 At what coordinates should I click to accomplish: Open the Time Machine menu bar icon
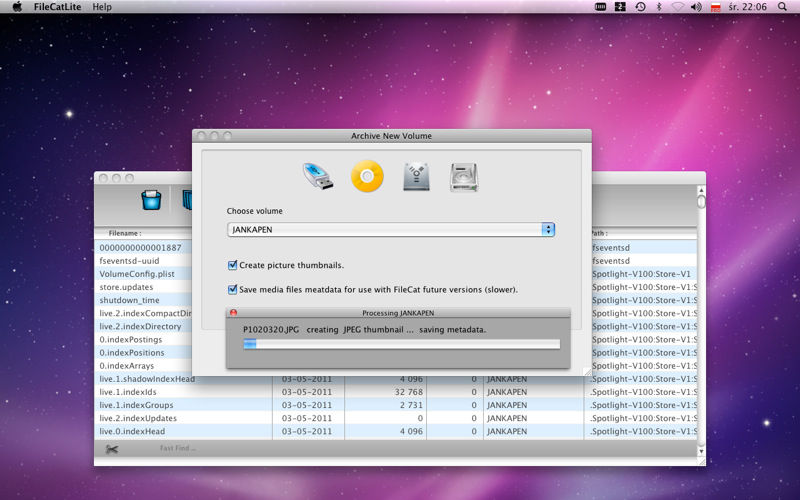[640, 7]
